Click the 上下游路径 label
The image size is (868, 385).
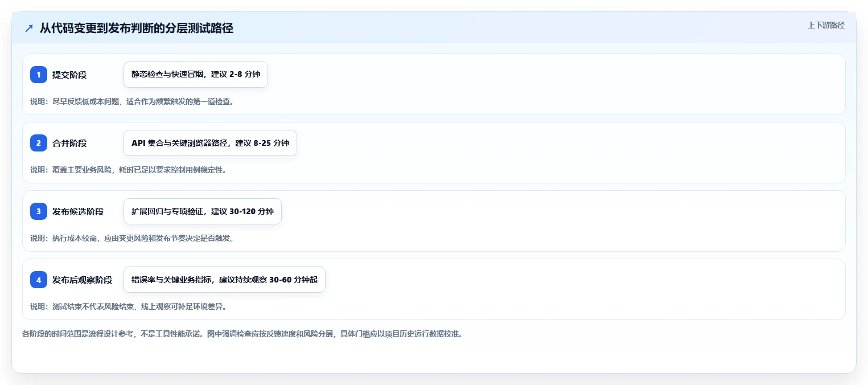826,25
